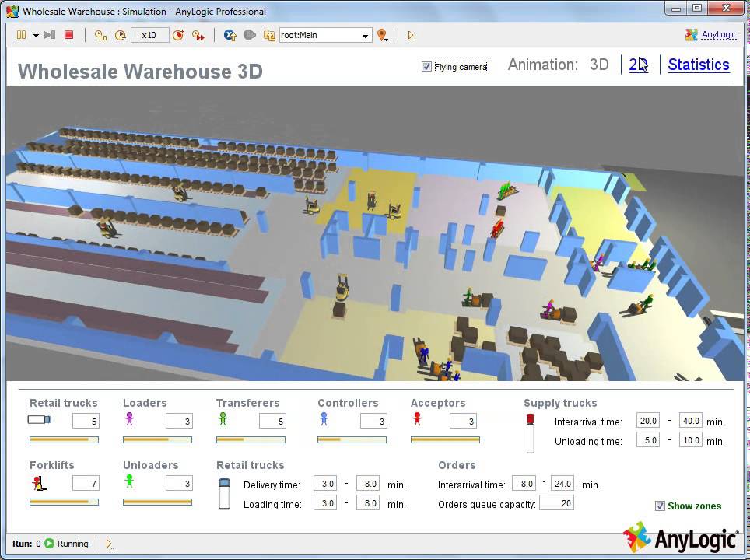Click the AnyLogic logo in the corner
The height and width of the screenshot is (560, 750).
tap(680, 537)
